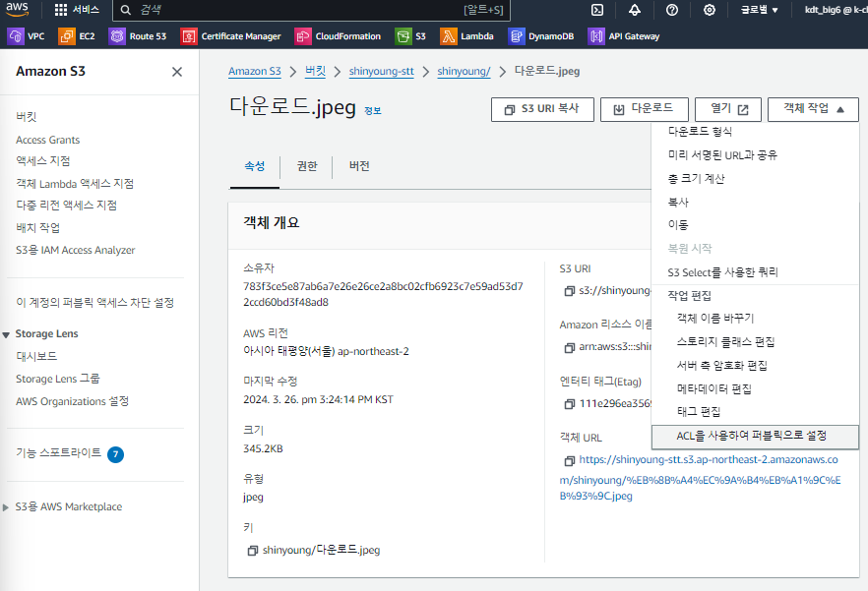This screenshot has width=868, height=591.
Task: Open the 글로벌 region dropdown
Action: click(760, 10)
